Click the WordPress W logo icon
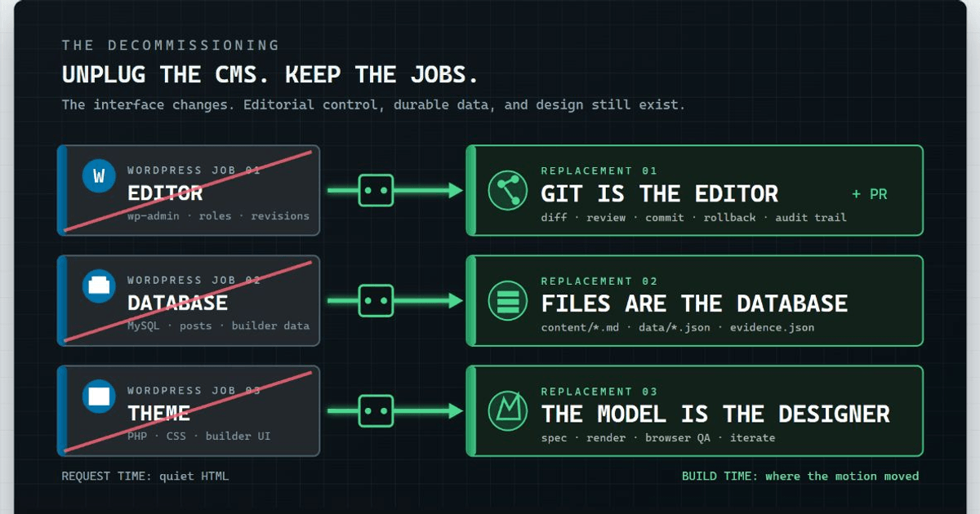The image size is (980, 514). [100, 176]
